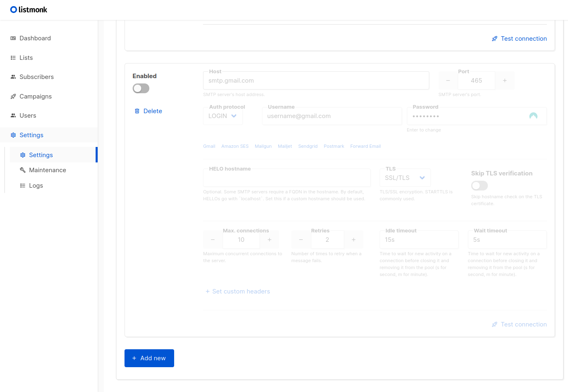Click the Dashboard icon in sidebar
The image size is (568, 392).
pyautogui.click(x=13, y=38)
